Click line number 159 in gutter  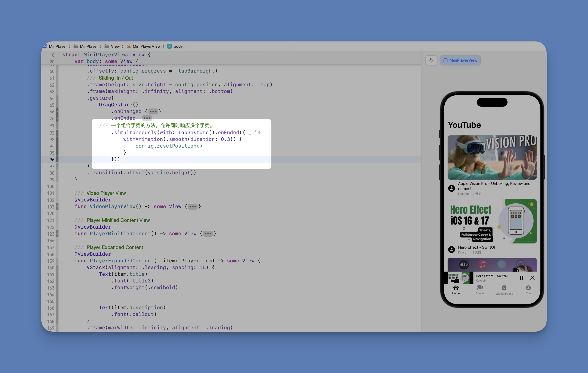click(x=51, y=261)
